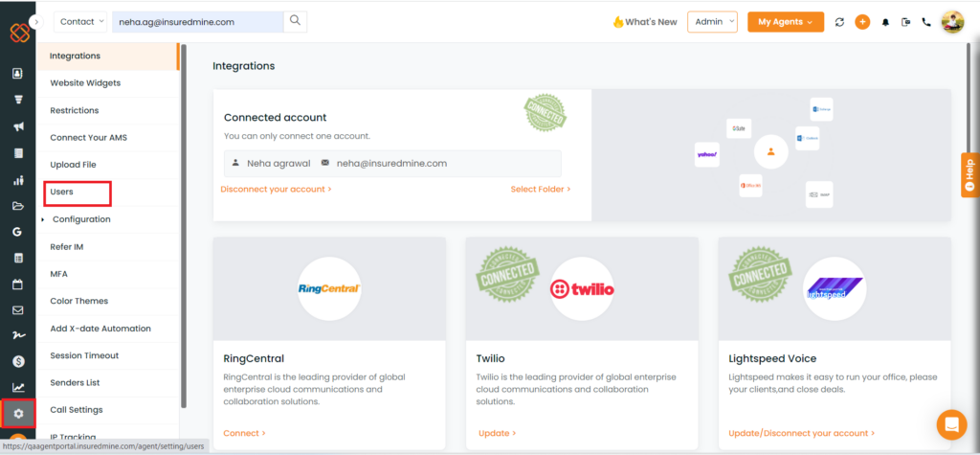The image size is (980, 455).
Task: Click Disconnect your account link
Action: pyautogui.click(x=276, y=189)
